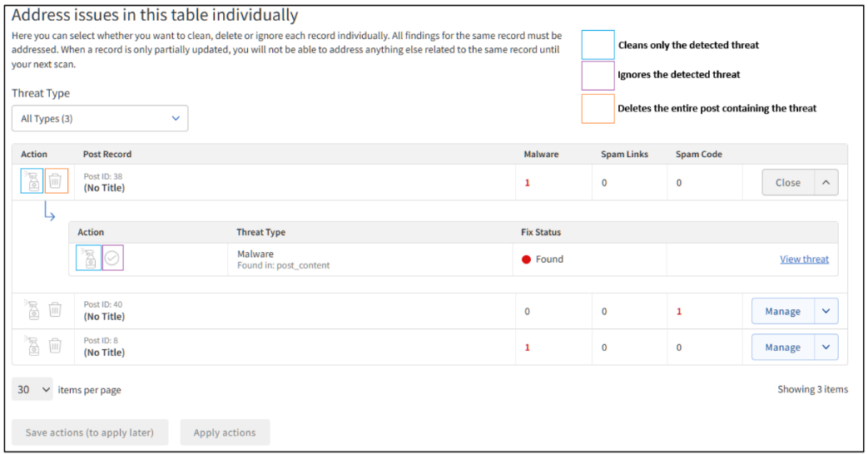Open the items per page dropdown
Image resolution: width=868 pixels, height=454 pixels.
click(32, 389)
